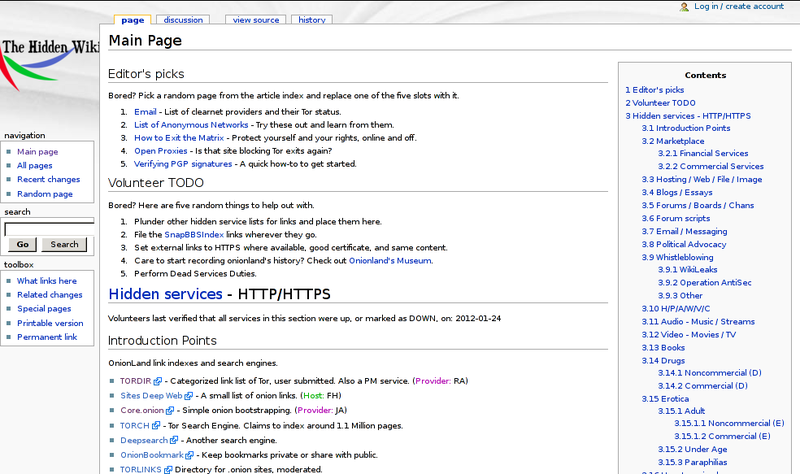Click external link icon next to OnionBookmark
The image size is (800, 474).
tap(190, 455)
